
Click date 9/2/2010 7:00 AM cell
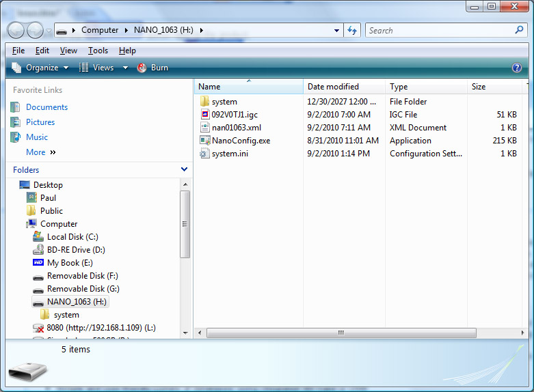339,115
